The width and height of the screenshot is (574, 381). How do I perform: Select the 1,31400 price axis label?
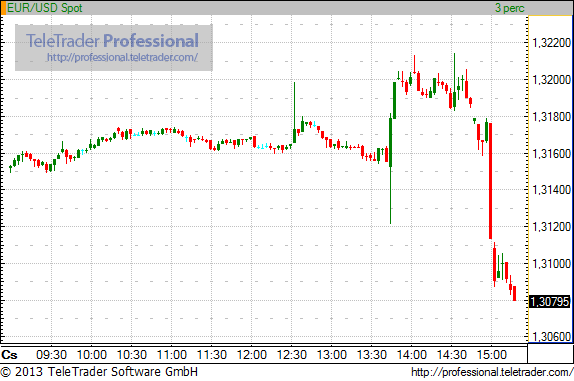551,190
